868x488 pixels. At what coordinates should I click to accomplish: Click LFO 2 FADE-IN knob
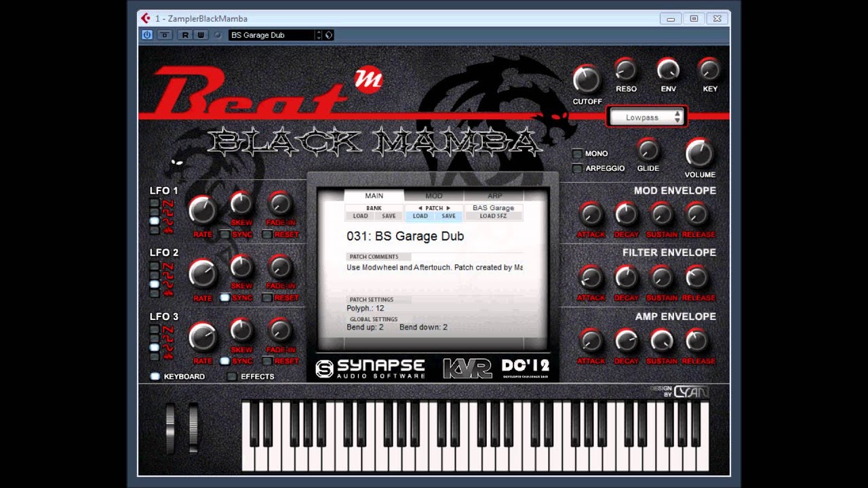tap(280, 267)
